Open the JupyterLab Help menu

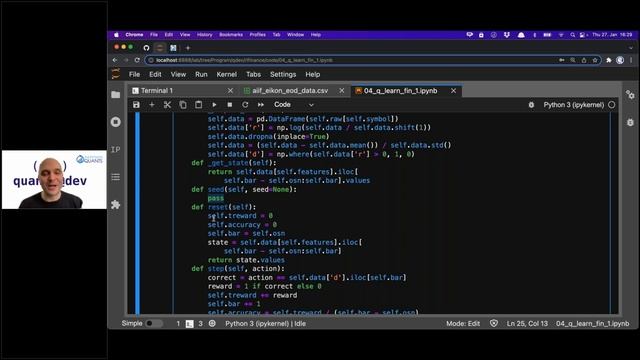pyautogui.click(x=313, y=74)
